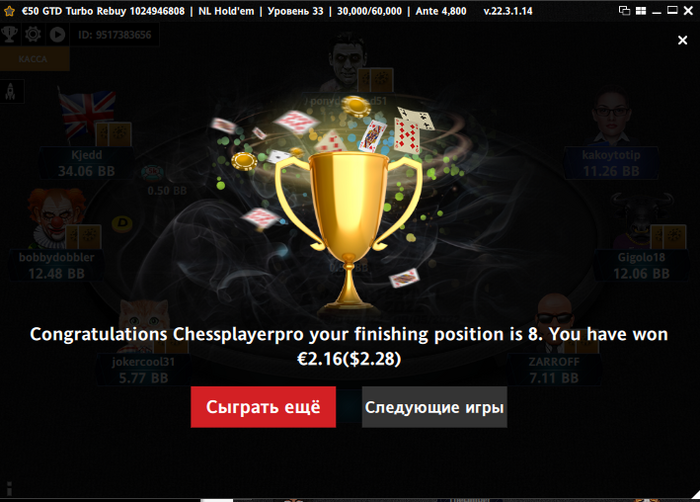The image size is (700, 502).
Task: Click the hand replay play icon
Action: point(58,34)
